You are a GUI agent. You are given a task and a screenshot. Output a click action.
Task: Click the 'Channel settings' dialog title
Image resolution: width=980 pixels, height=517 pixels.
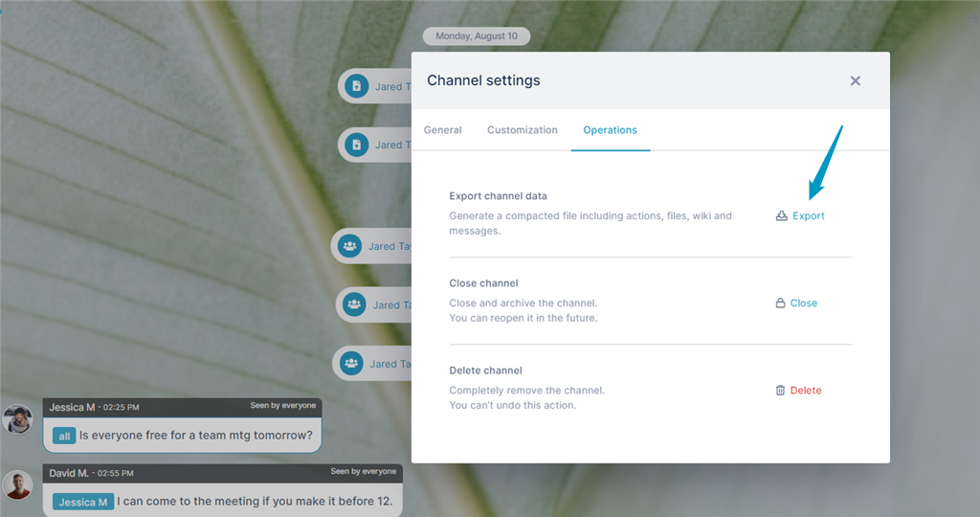[x=483, y=80]
